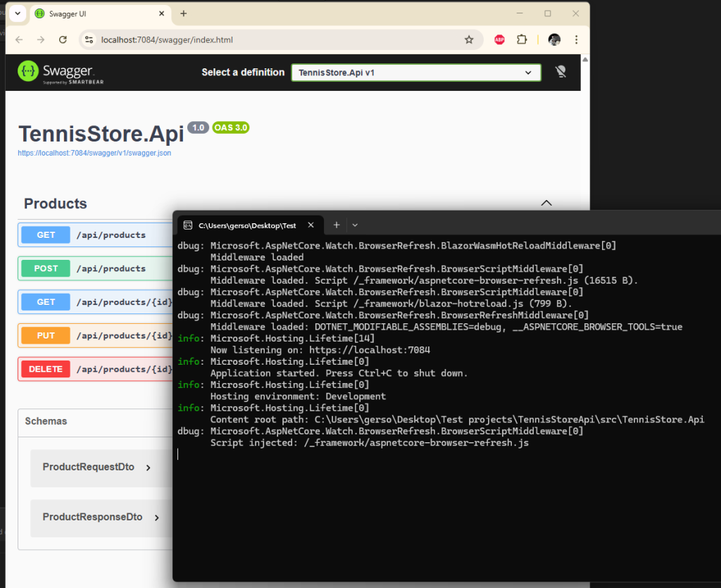721x588 pixels.
Task: Click 'Hosting environment: Development' terminal line
Action: [x=298, y=396]
